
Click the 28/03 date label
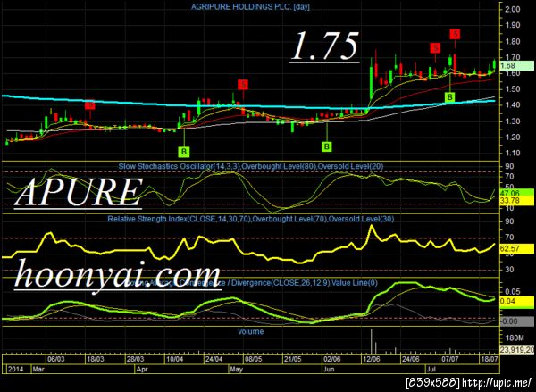[x=135, y=359]
